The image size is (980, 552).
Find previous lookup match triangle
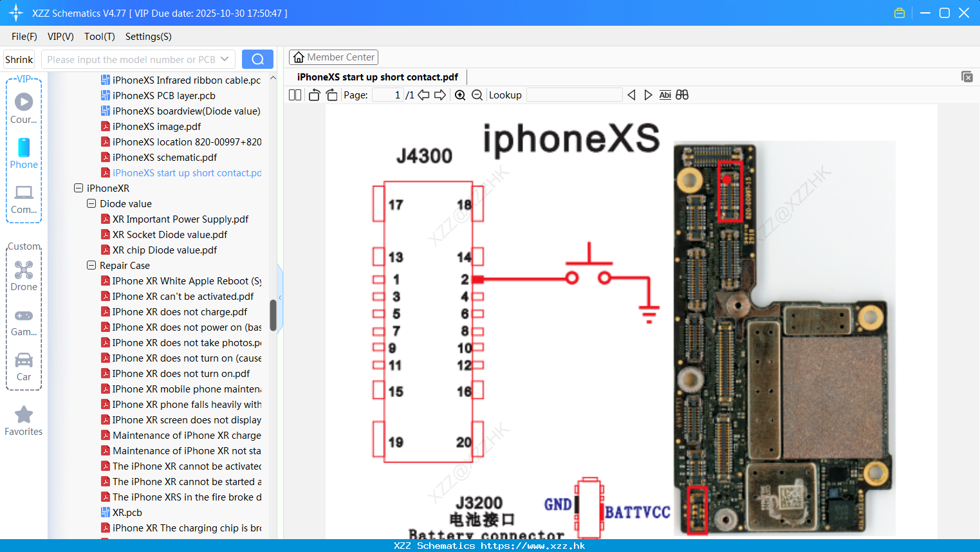coord(631,95)
